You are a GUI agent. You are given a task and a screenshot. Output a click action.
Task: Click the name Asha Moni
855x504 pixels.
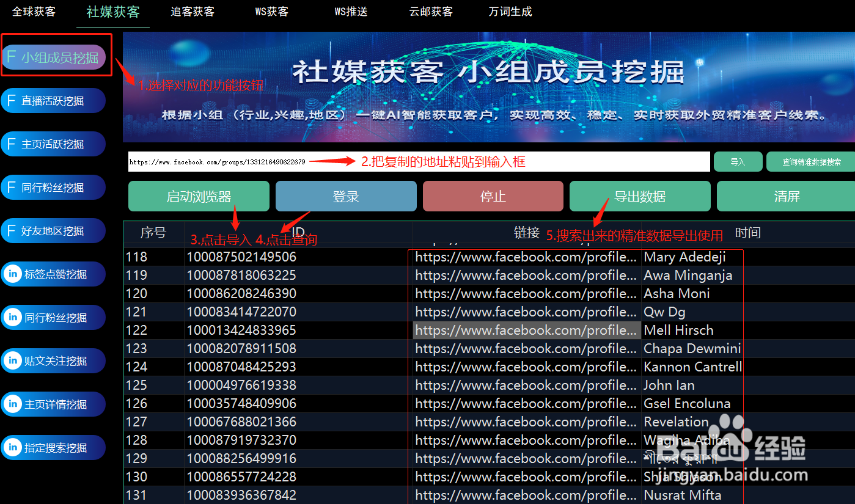click(677, 294)
